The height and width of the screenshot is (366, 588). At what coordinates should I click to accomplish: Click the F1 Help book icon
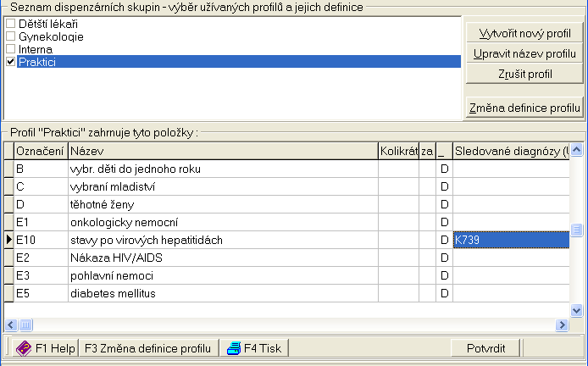pos(24,348)
